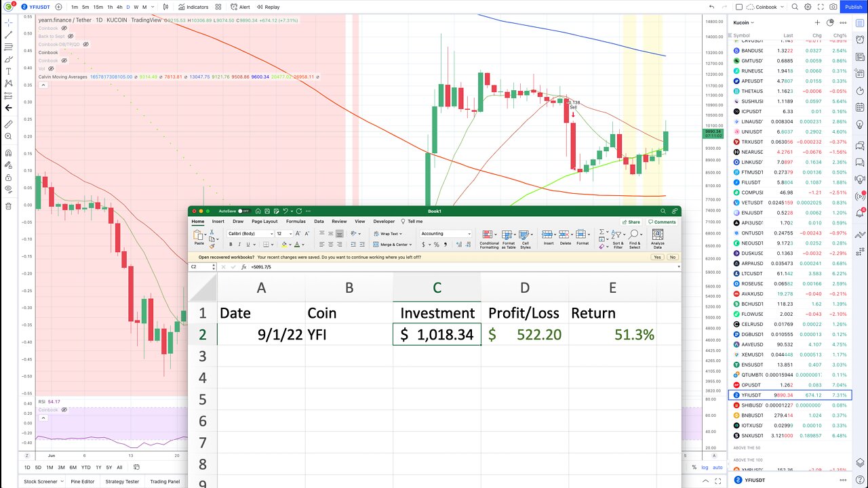Viewport: 868px width, 488px height.
Task: Open Sort & Filter menu
Action: pos(618,239)
